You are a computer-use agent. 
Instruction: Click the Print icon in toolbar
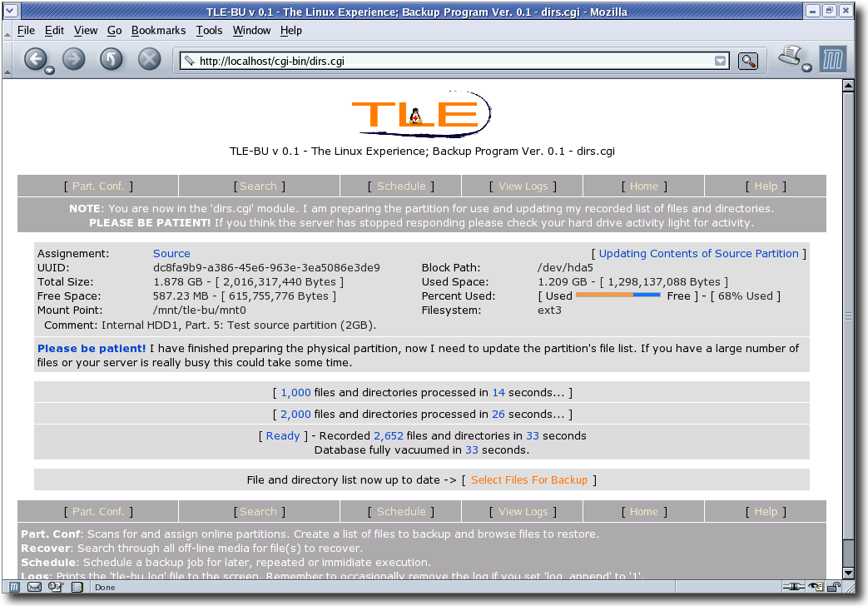(788, 57)
